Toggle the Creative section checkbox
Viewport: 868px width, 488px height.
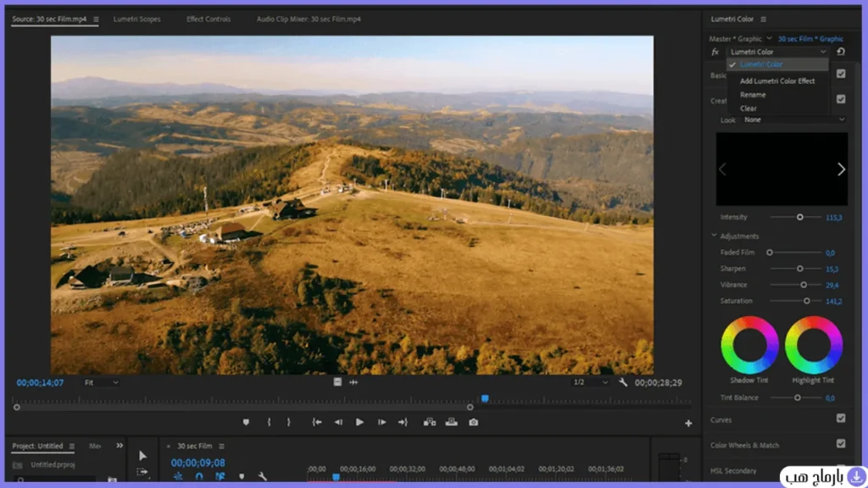click(841, 98)
